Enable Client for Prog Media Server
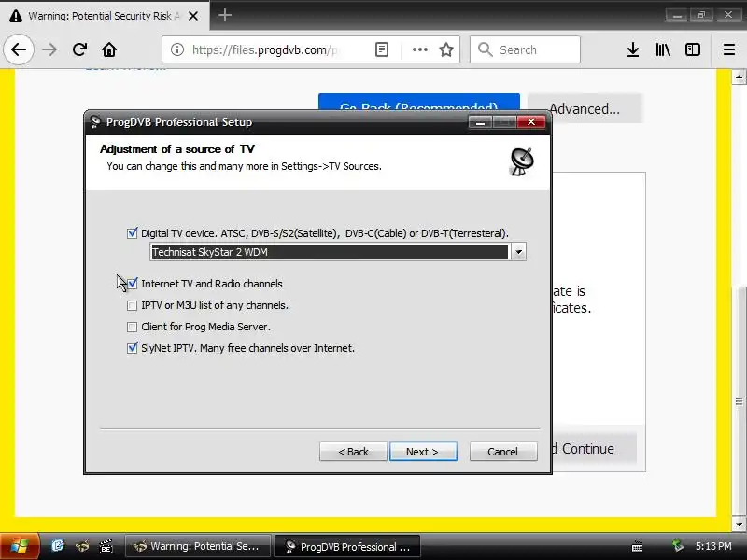 click(132, 327)
